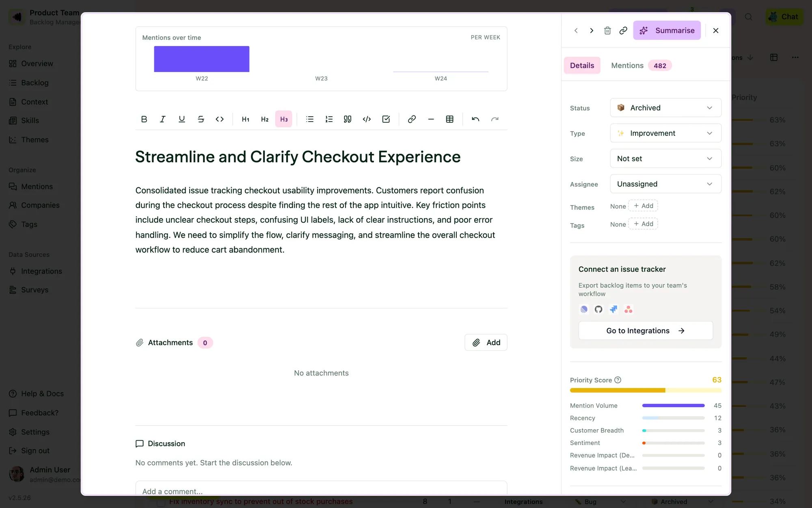Add an attachment with the Add button
812x508 pixels.
coord(486,343)
